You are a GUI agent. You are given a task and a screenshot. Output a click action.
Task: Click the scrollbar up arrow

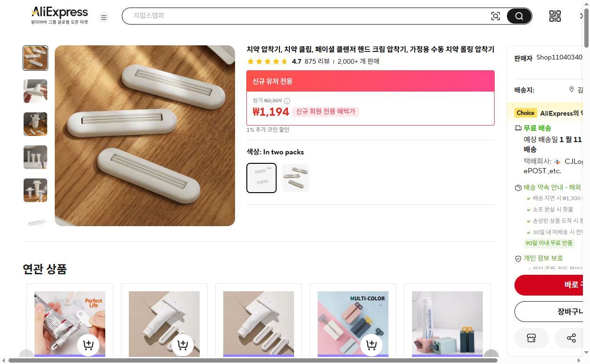[x=587, y=3]
